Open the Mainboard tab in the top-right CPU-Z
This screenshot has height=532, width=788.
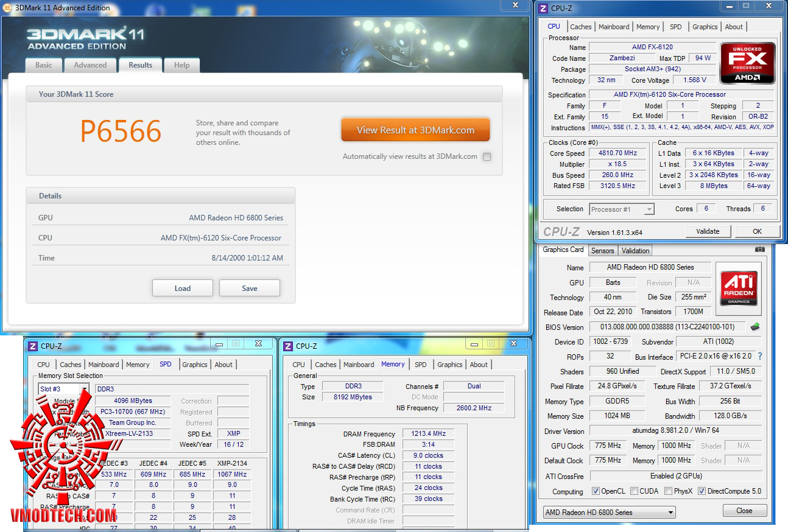click(x=614, y=27)
